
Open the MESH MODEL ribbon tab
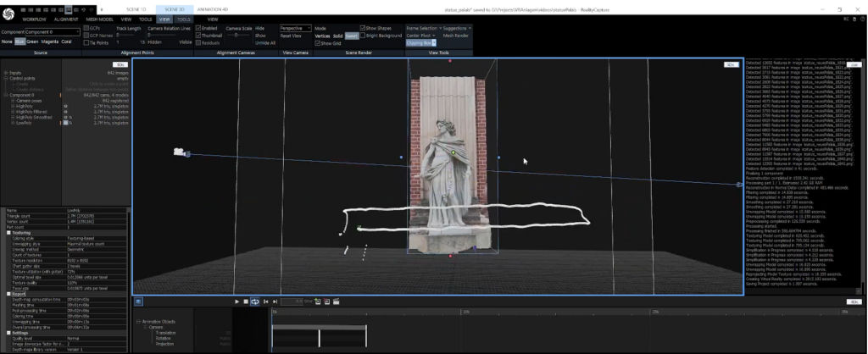coord(100,19)
